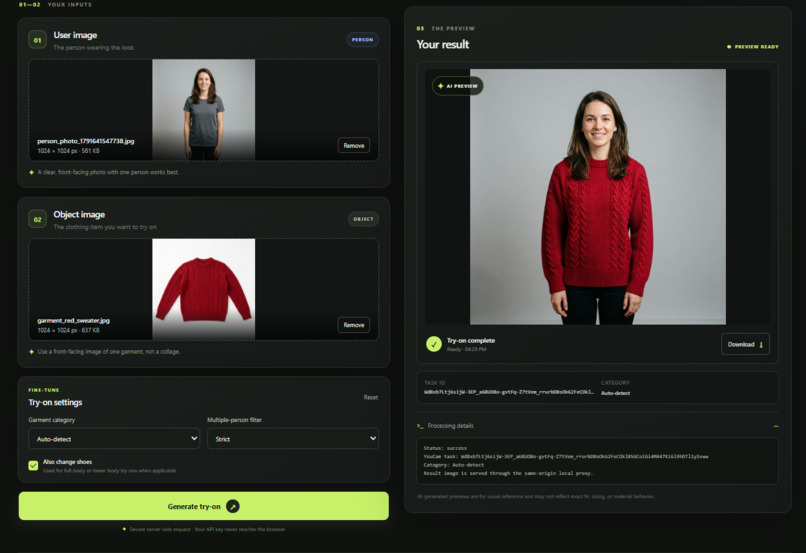This screenshot has width=806, height=553.
Task: Click the 02 step number badge
Action: [38, 219]
